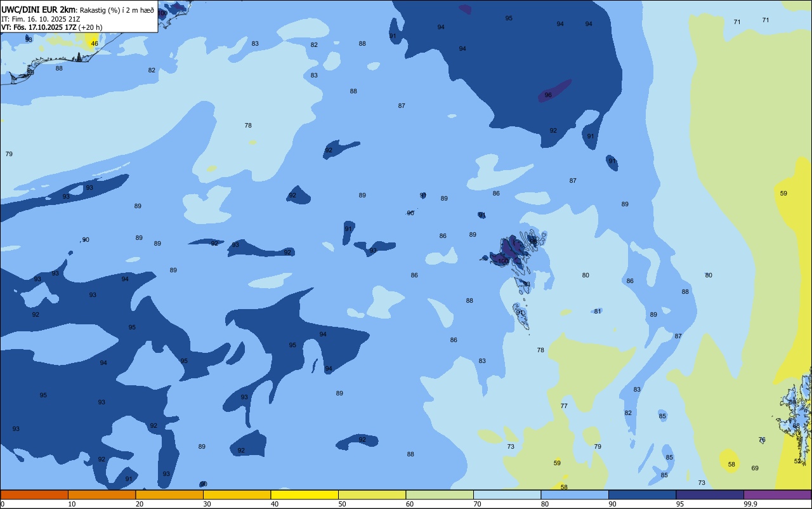Select the medium blue 80–90 legend segment
This screenshot has height=509, width=812.
(x=575, y=494)
